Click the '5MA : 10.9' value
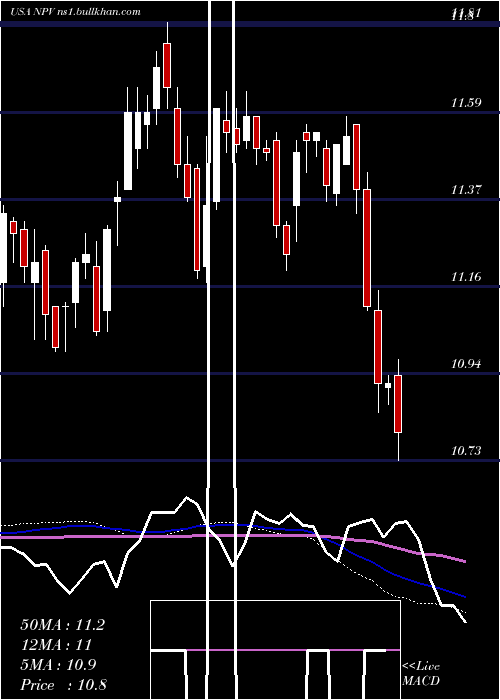This screenshot has width=500, height=700. coord(58,665)
